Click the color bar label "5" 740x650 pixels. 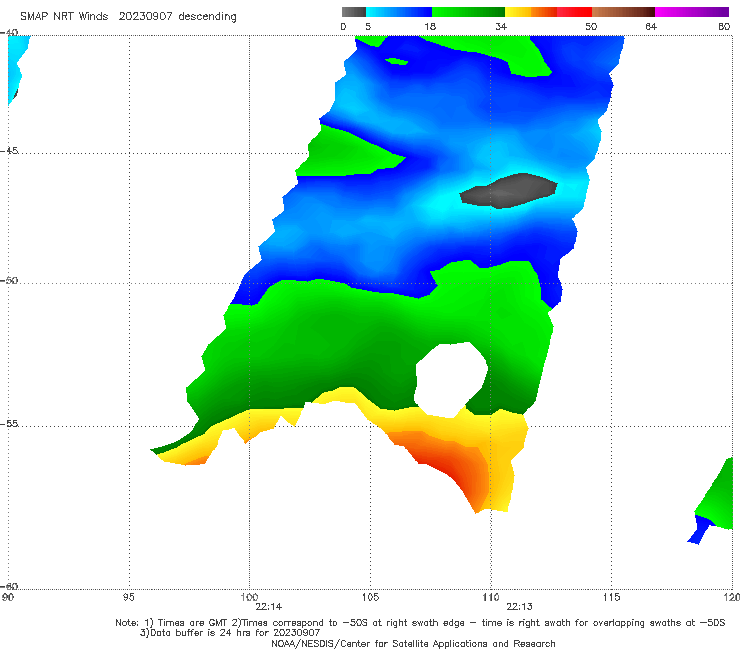point(368,27)
